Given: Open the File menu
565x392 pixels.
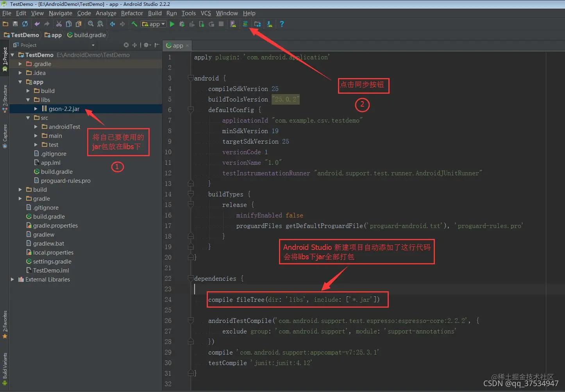Looking at the screenshot, I should click(7, 13).
